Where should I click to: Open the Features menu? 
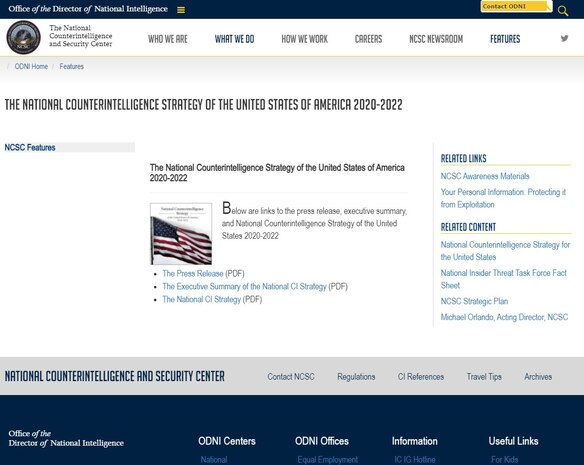(x=505, y=39)
